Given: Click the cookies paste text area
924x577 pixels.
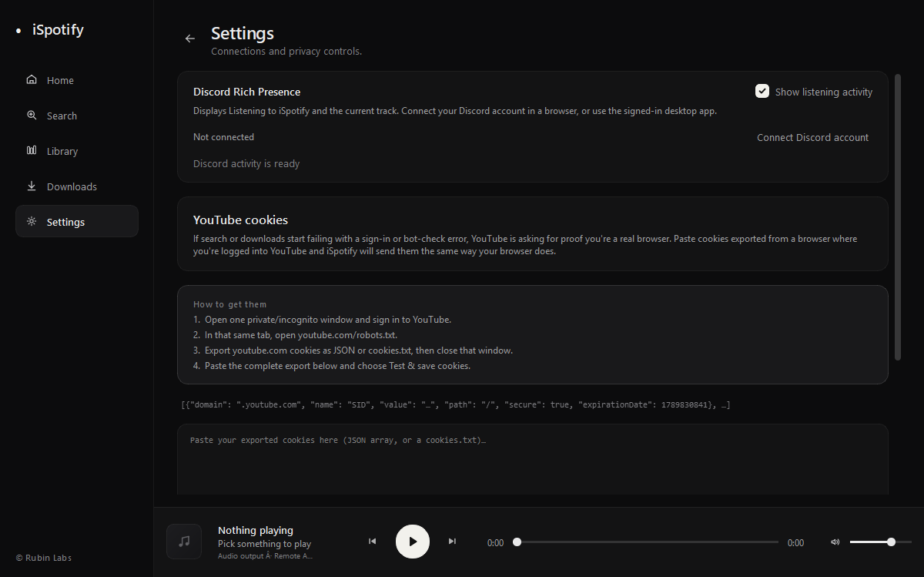Looking at the screenshot, I should click(x=533, y=460).
